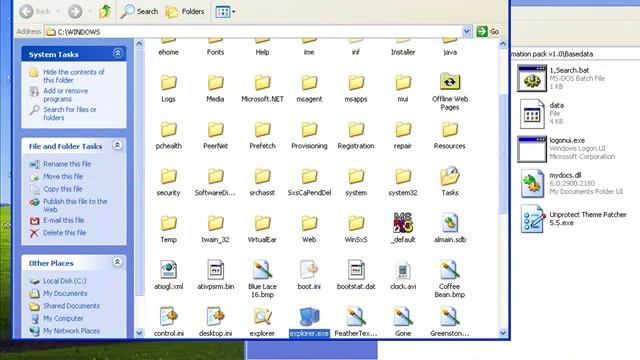Collapse the File and Folder Tasks panel
Viewport: 640px width, 360px height.
click(117, 145)
